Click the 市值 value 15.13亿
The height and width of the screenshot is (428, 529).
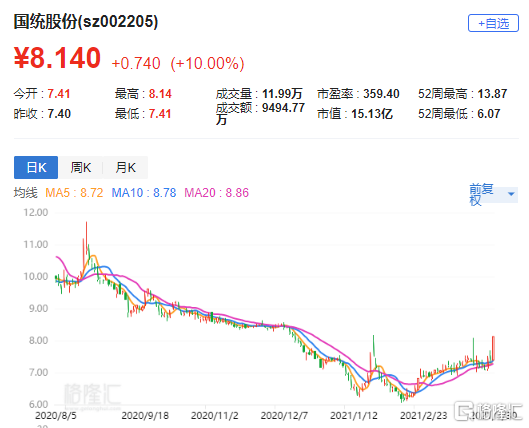[x=372, y=114]
